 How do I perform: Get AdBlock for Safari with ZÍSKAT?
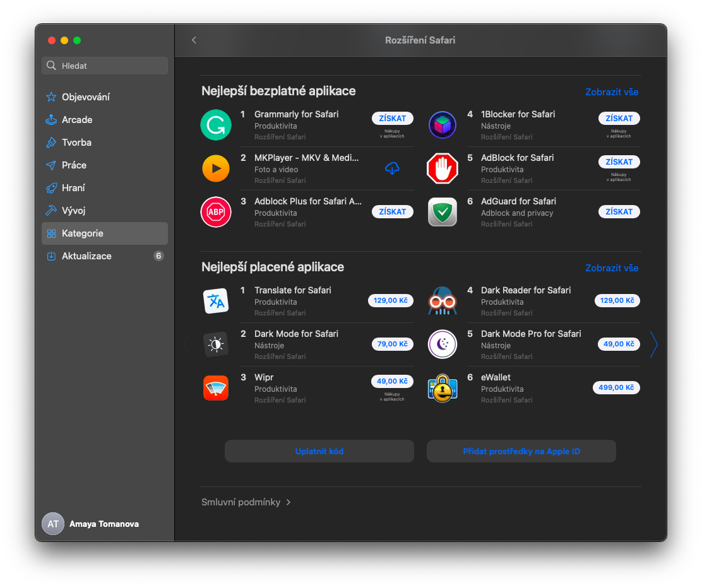(x=619, y=162)
